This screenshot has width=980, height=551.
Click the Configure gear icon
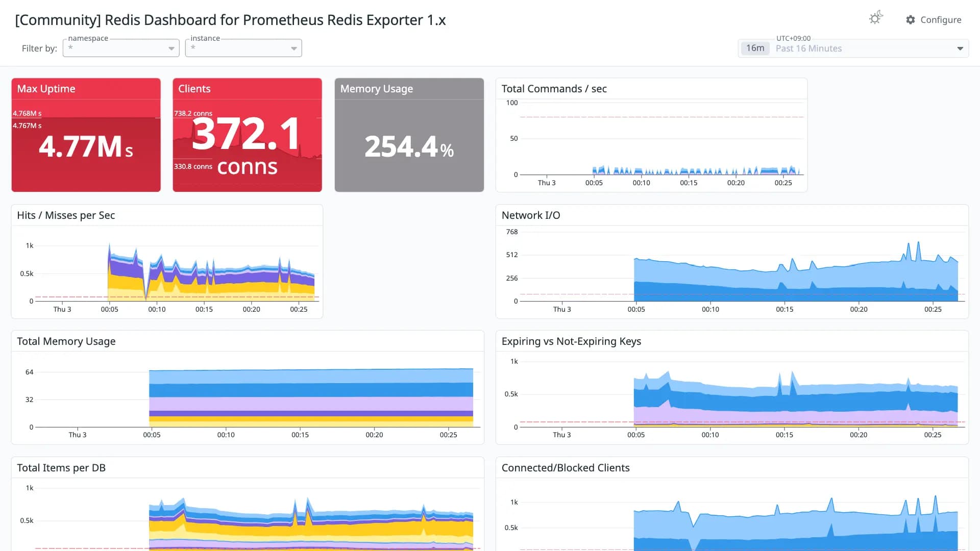(x=911, y=20)
